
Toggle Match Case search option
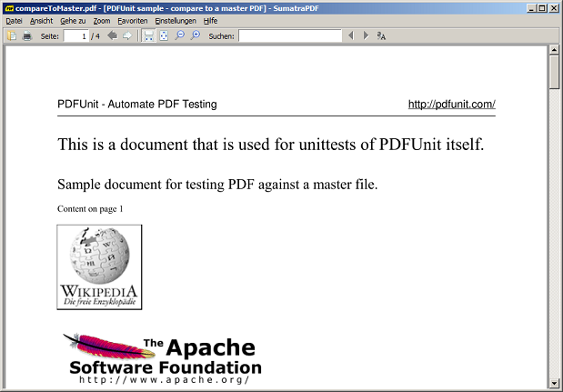[382, 35]
